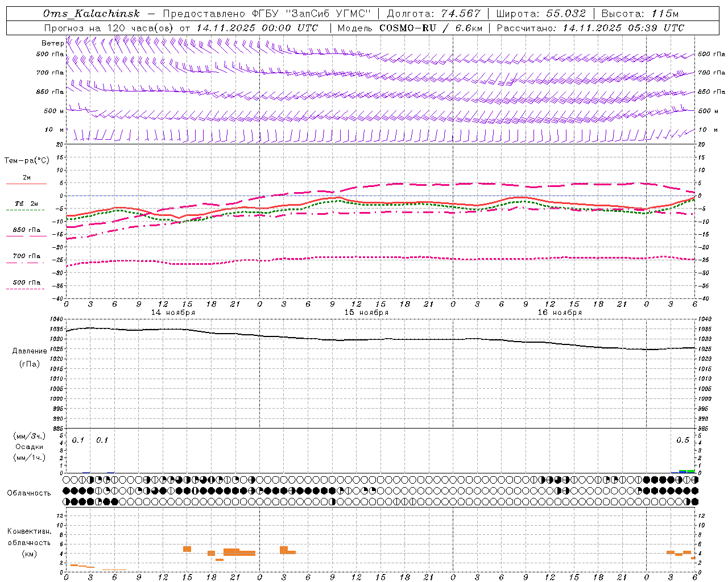This screenshot has height=582, width=728.
Task: Click the date label 14 ноября
Action: pyautogui.click(x=173, y=313)
